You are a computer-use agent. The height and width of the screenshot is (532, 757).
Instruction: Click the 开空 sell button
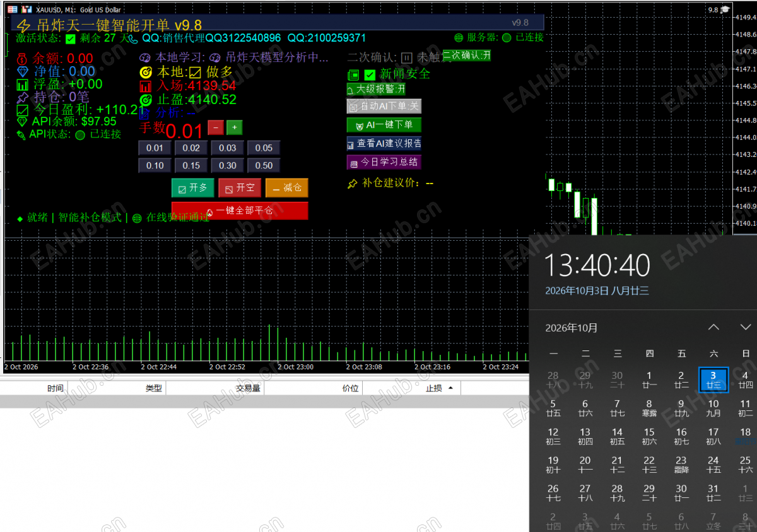240,188
